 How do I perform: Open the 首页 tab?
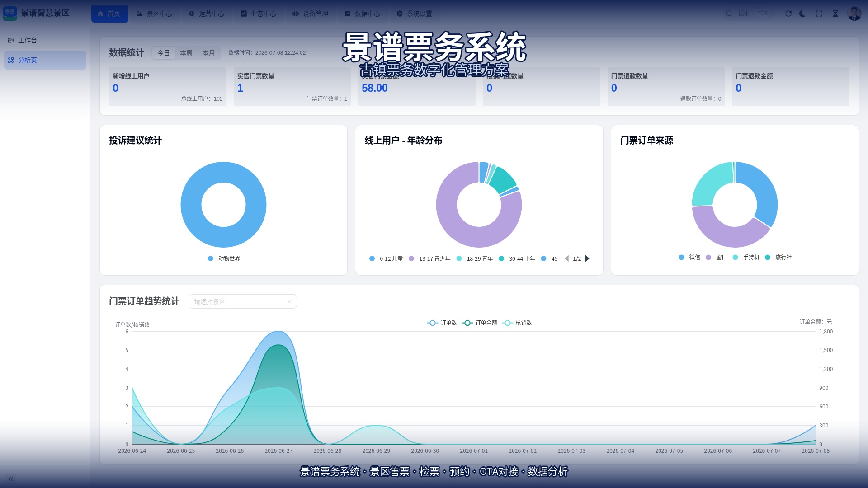click(x=110, y=14)
